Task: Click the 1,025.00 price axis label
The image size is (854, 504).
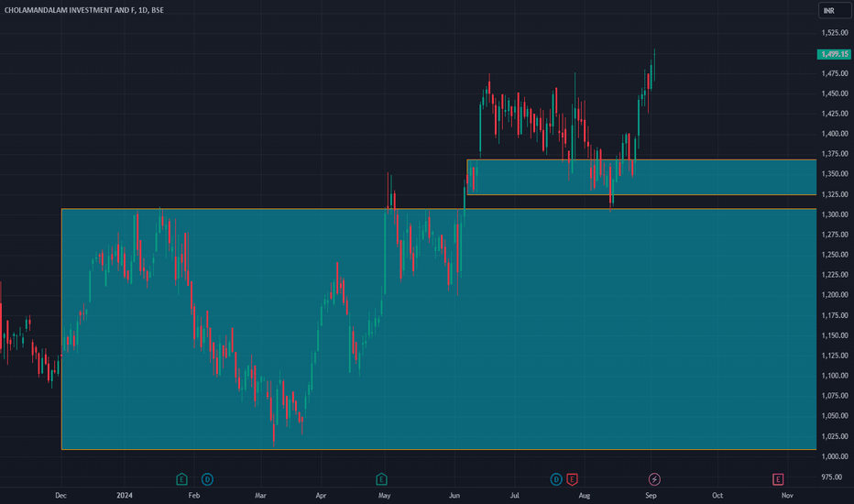Action: pyautogui.click(x=835, y=436)
